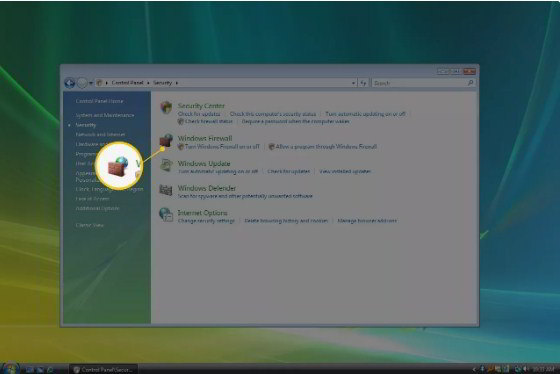Open the Security Center heading link
This screenshot has height=374, width=560.
tap(201, 106)
